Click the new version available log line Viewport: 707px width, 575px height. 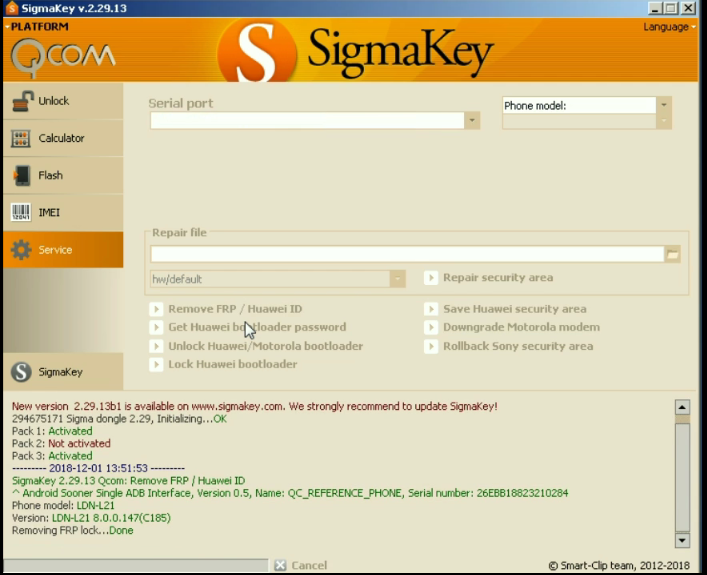coord(254,406)
